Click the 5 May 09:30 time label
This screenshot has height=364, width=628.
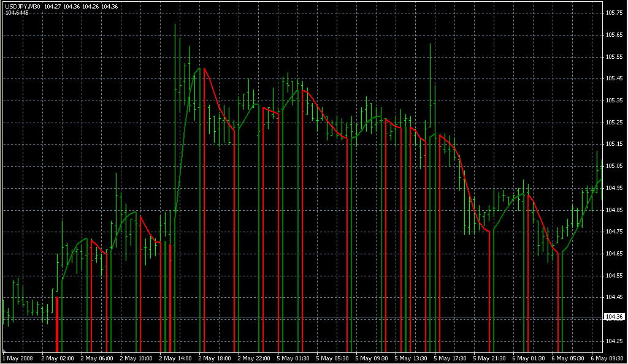click(x=372, y=358)
